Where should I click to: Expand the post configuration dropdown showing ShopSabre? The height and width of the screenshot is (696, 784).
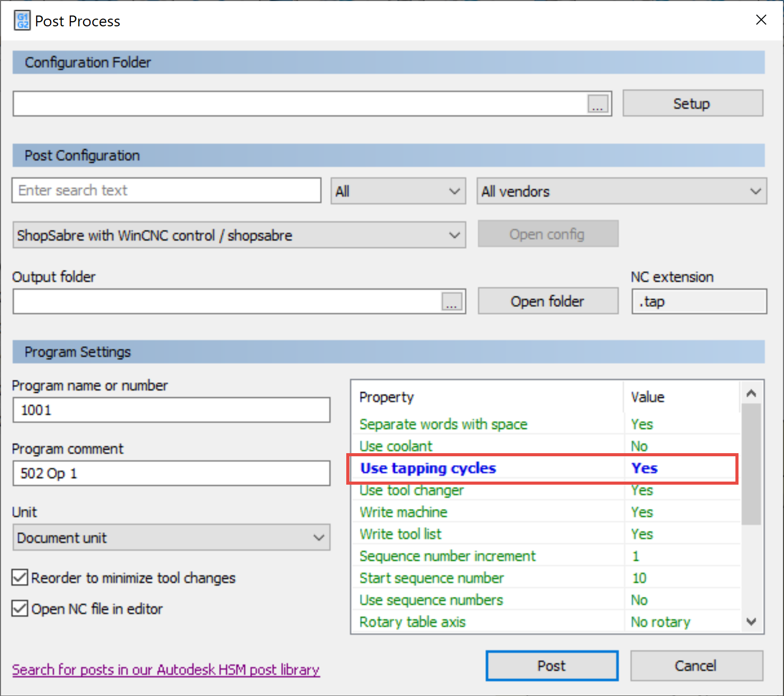click(454, 235)
